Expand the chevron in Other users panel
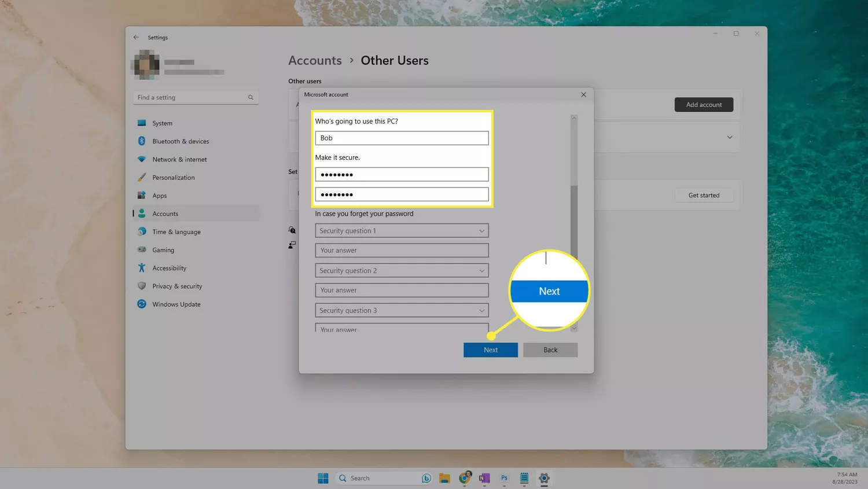Image resolution: width=868 pixels, height=489 pixels. [730, 137]
